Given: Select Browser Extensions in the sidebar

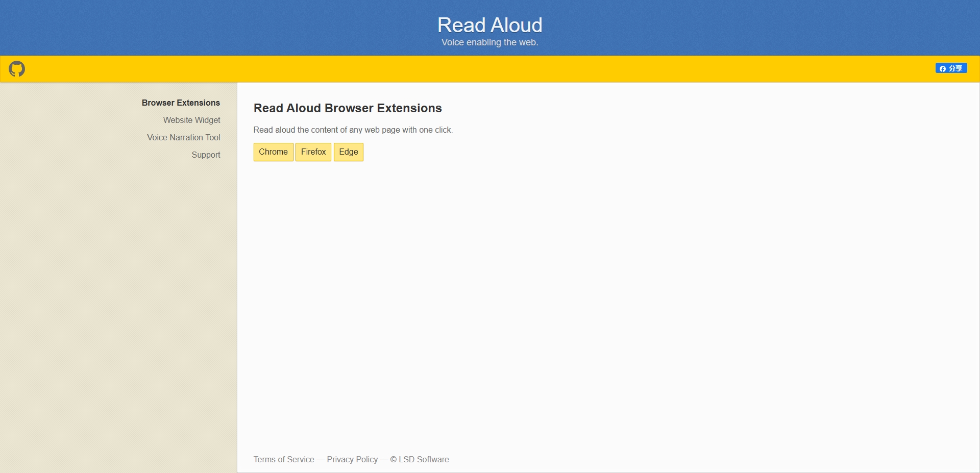Looking at the screenshot, I should coord(181,103).
